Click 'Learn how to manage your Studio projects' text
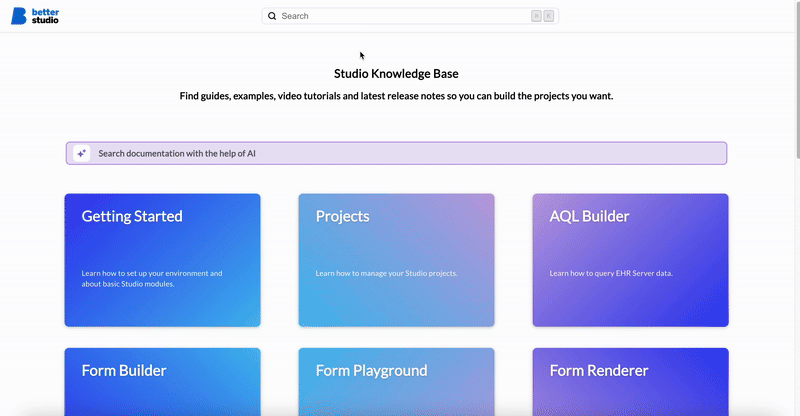Screen dimensions: 800x416 (x=386, y=273)
